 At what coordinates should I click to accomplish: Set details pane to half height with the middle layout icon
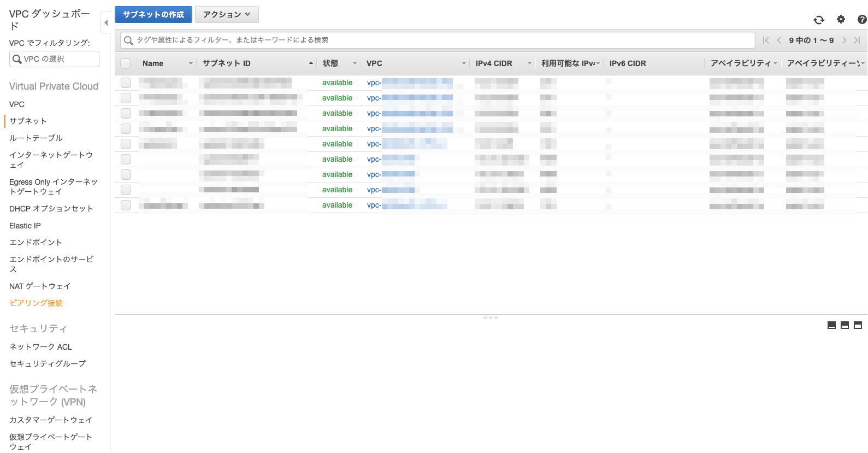point(845,325)
